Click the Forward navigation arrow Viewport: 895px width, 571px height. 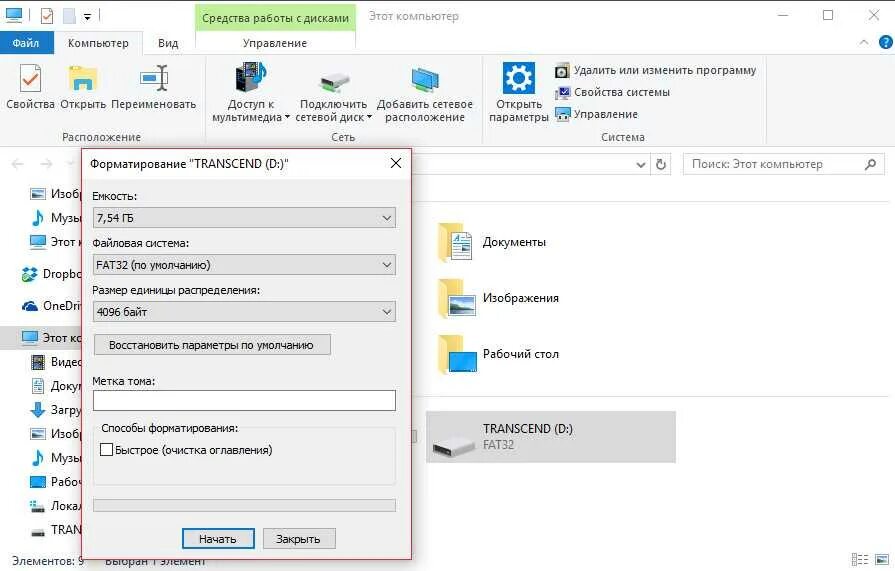point(46,164)
